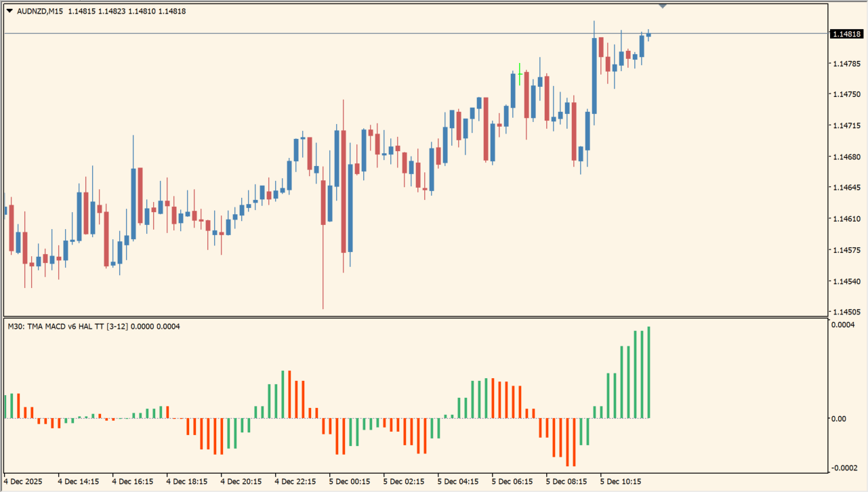Click the chart shift triangle marker at top

pos(663,5)
